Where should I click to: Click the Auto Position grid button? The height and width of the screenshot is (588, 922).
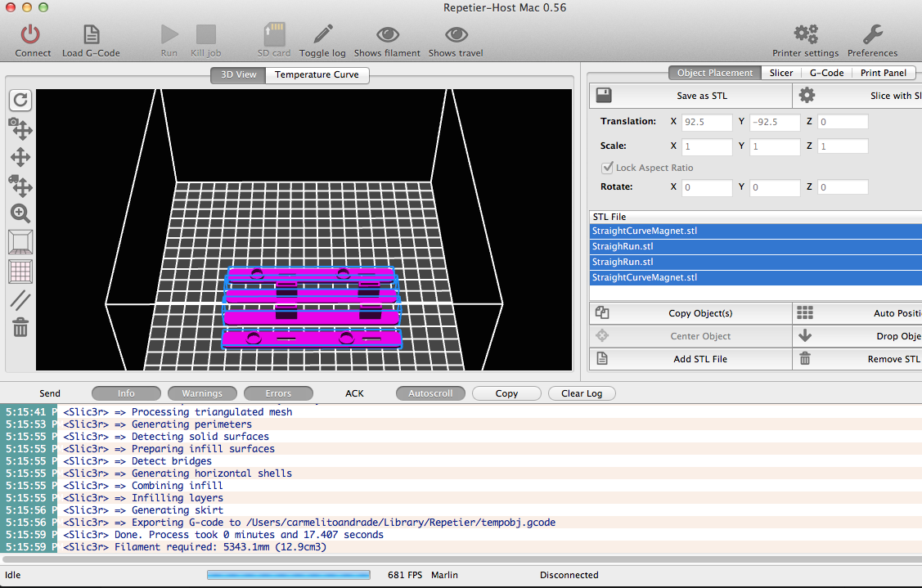tap(858, 313)
